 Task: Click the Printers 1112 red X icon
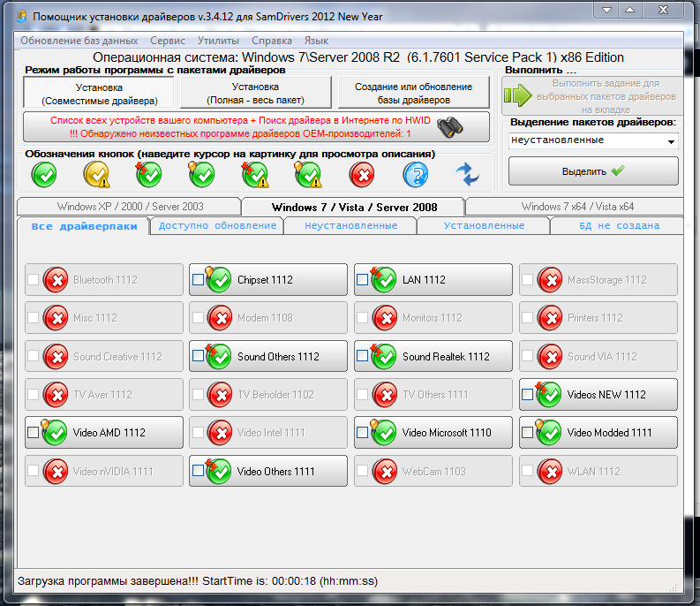(550, 318)
